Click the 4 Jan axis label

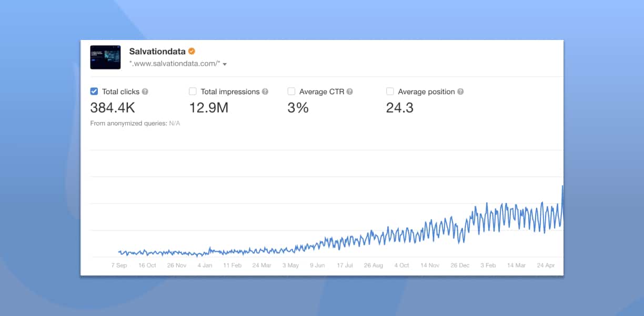click(205, 265)
